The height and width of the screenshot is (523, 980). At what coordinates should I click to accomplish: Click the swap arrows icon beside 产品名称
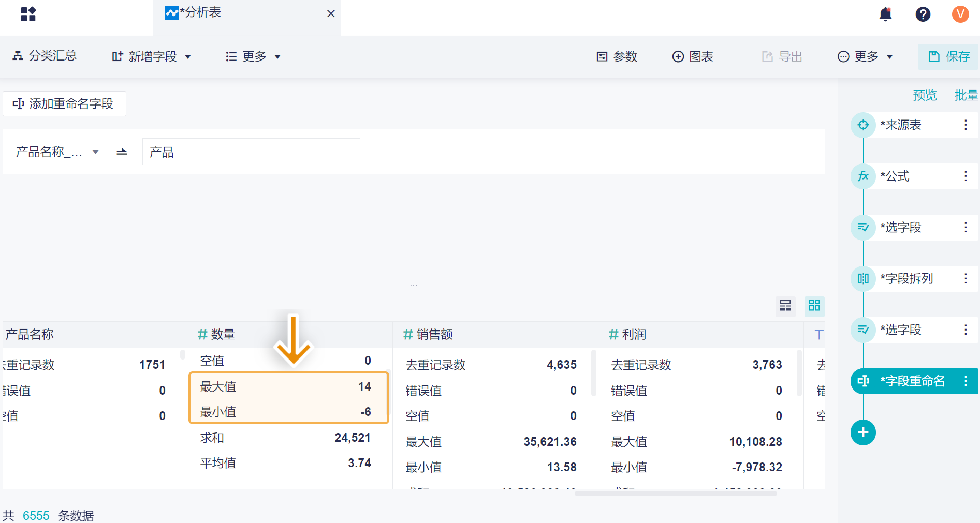coord(122,152)
